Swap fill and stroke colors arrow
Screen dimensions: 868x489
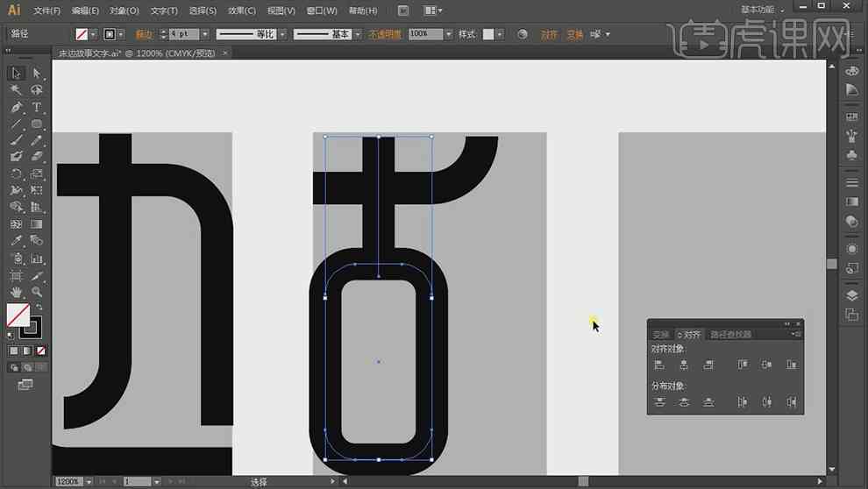coord(39,307)
